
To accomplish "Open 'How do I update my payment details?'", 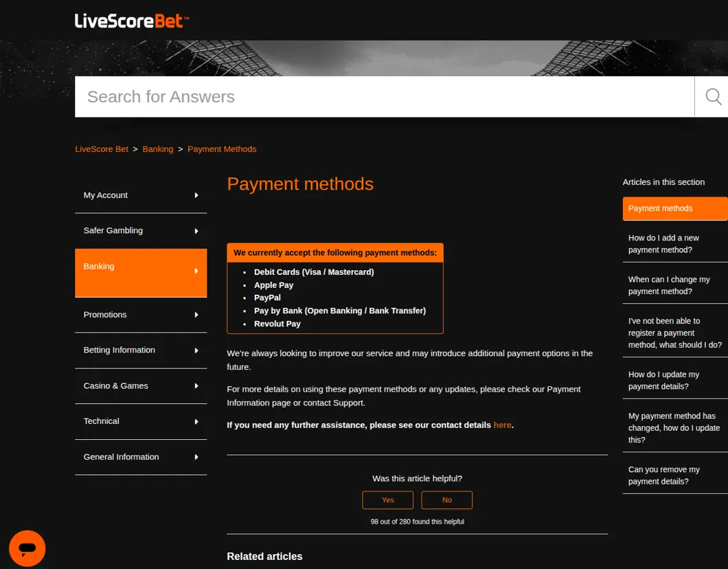I will point(675,381).
